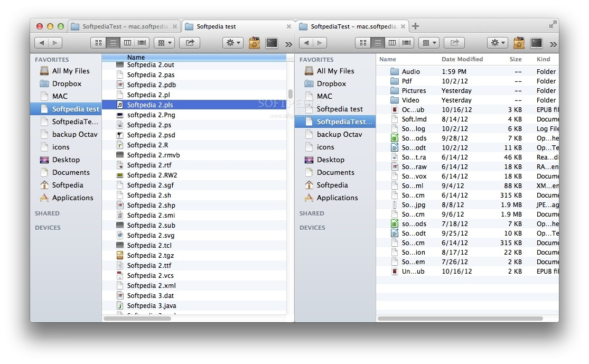Switch the left pane to Cover Flow view
589x364 pixels.
[x=142, y=43]
